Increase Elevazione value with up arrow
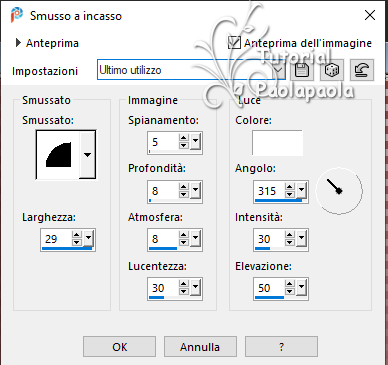The image size is (388, 365). coord(290,284)
